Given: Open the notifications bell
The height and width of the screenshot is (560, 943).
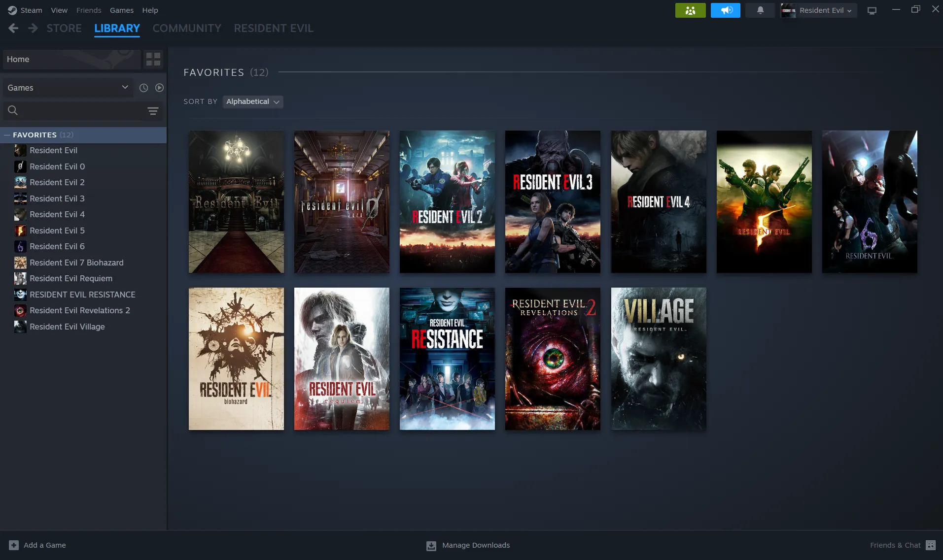Looking at the screenshot, I should [x=760, y=10].
